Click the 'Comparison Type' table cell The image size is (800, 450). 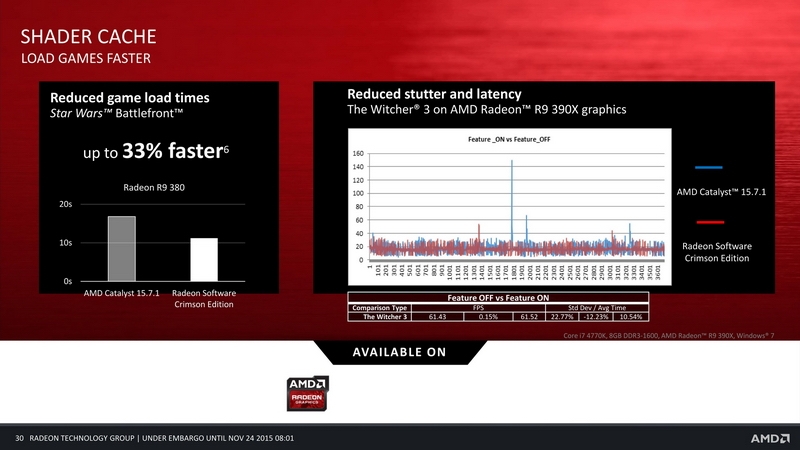pos(380,308)
